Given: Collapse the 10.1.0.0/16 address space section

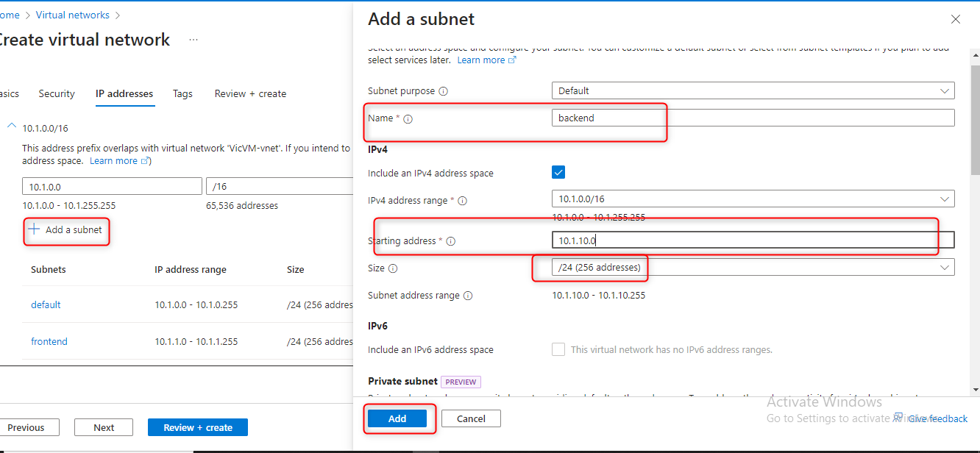Looking at the screenshot, I should (11, 126).
